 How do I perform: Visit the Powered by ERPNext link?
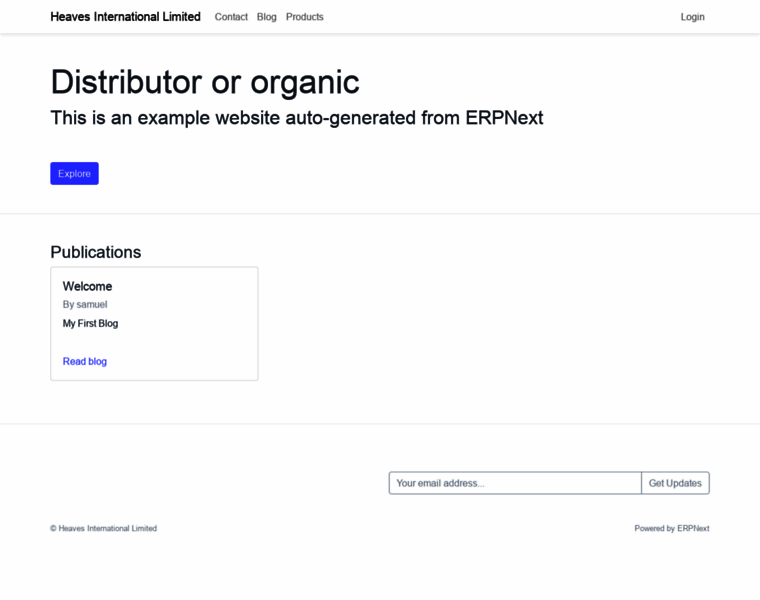(x=671, y=528)
